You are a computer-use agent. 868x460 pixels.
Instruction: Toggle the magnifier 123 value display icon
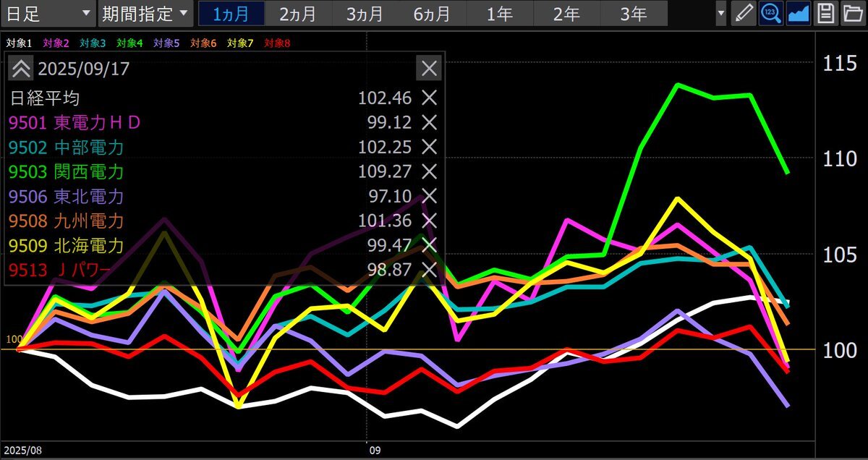click(x=770, y=13)
